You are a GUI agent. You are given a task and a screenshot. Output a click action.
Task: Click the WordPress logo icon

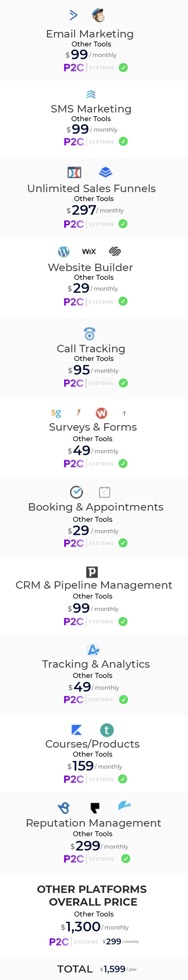click(63, 252)
